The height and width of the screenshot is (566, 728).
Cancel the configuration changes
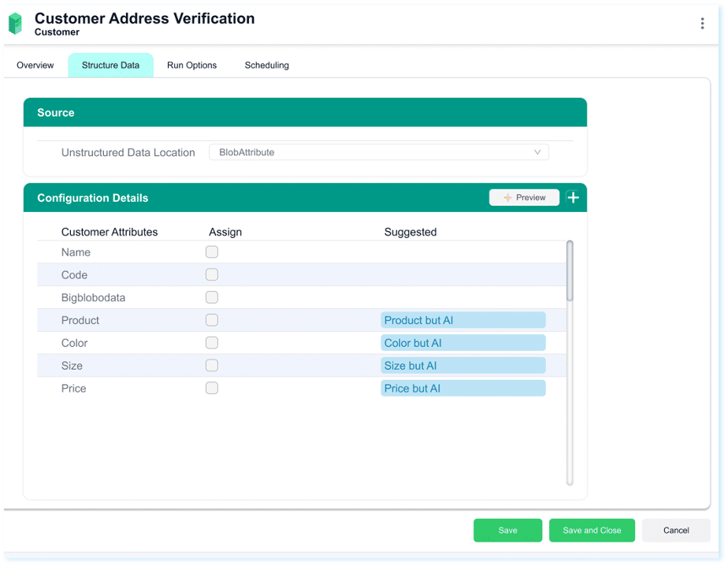tap(676, 531)
